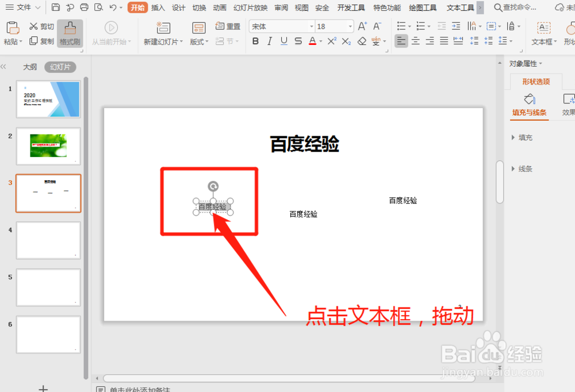This screenshot has height=392, width=575.
Task: Copy the selection with 复制
Action: click(x=41, y=41)
